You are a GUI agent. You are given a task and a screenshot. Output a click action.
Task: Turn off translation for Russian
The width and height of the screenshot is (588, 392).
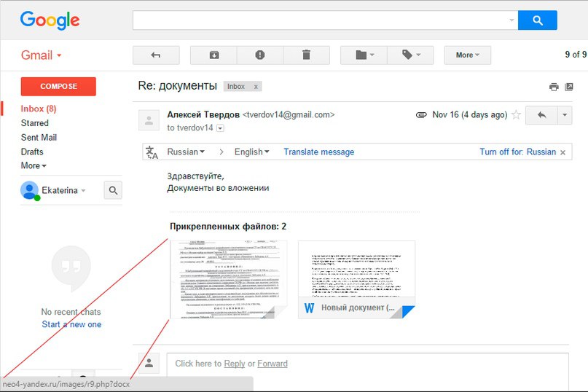point(517,152)
